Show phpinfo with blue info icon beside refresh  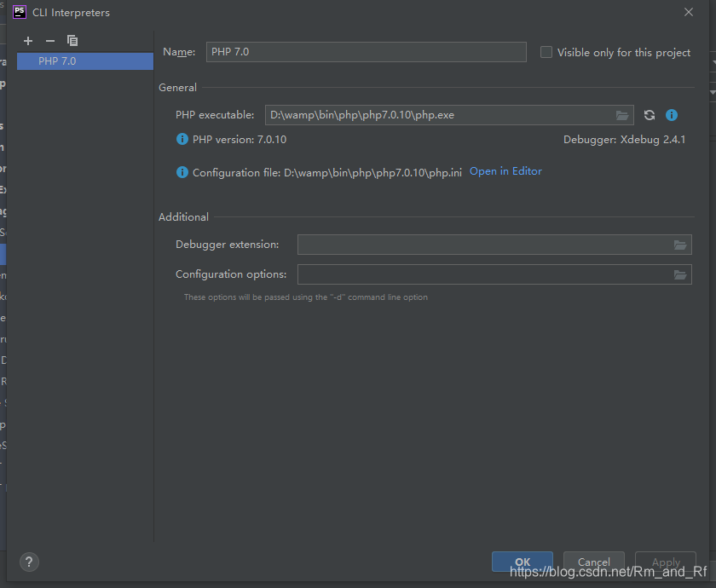pos(672,115)
